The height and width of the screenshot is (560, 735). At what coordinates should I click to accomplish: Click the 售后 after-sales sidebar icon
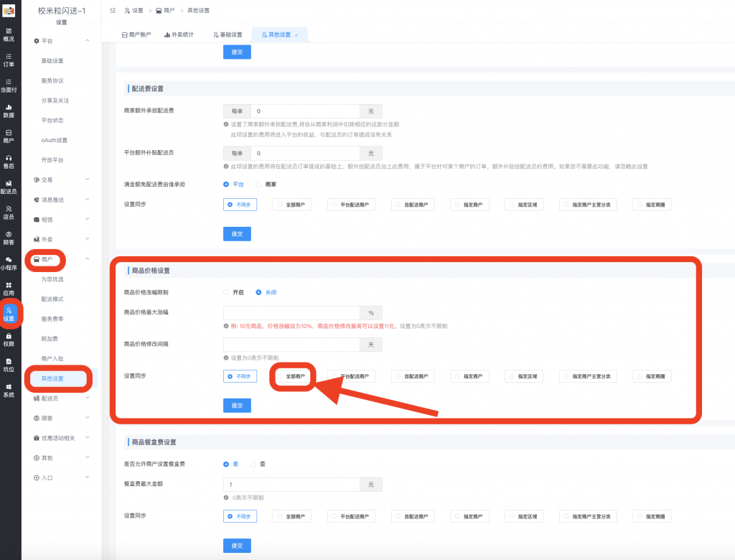[9, 162]
